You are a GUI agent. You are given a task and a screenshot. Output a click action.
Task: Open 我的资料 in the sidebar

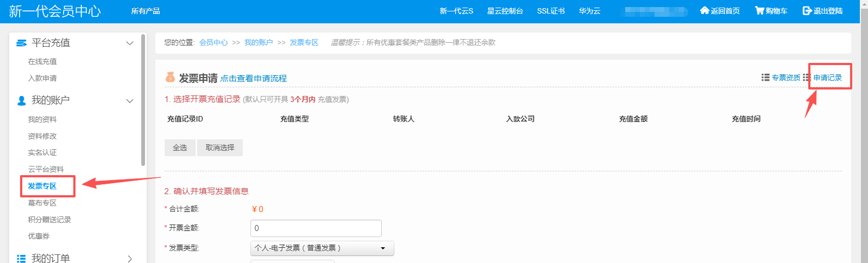click(42, 119)
